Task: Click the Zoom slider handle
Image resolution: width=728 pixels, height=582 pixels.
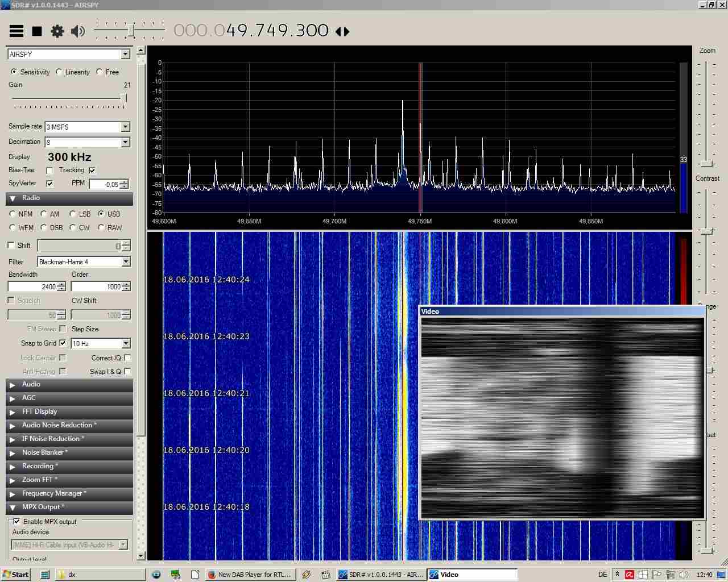Action: click(706, 164)
